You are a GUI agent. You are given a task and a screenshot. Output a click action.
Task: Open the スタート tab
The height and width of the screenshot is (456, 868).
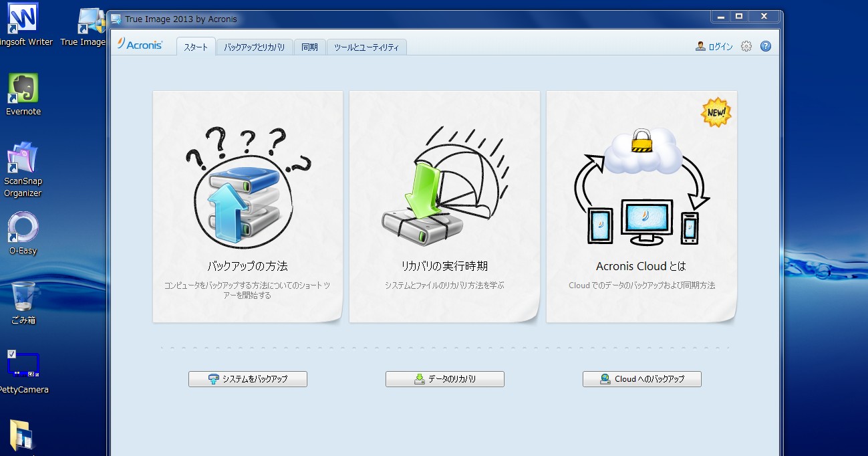(196, 47)
